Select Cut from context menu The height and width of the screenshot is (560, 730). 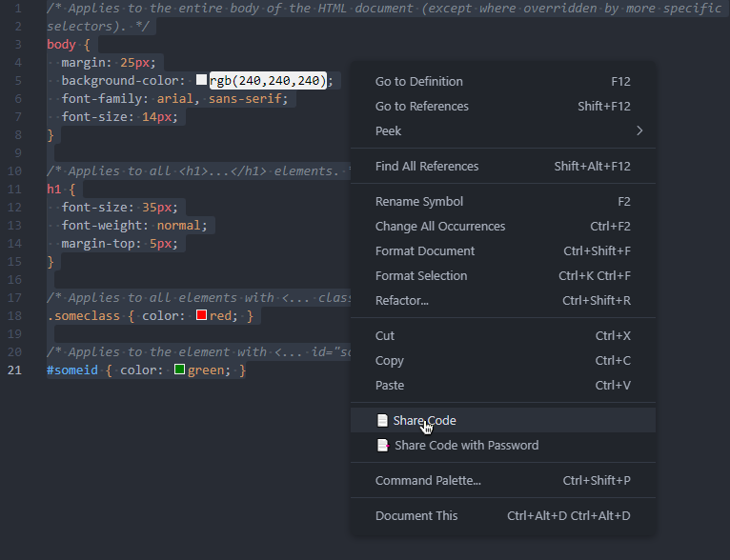(385, 335)
